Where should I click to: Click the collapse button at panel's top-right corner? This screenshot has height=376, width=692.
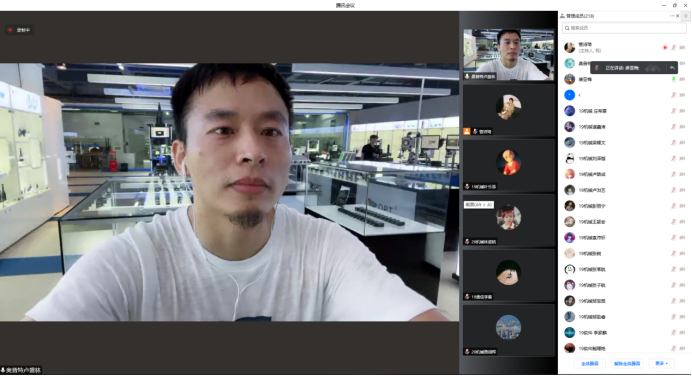pyautogui.click(x=686, y=16)
